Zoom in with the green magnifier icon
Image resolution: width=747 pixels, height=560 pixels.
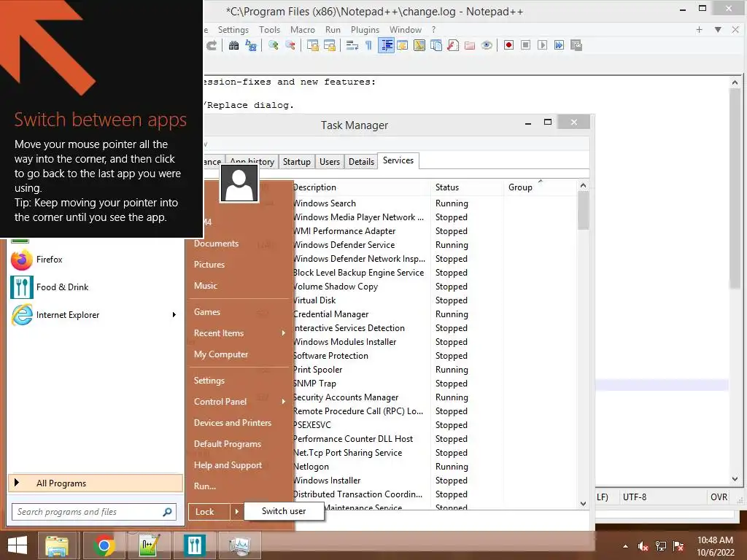pyautogui.click(x=274, y=45)
